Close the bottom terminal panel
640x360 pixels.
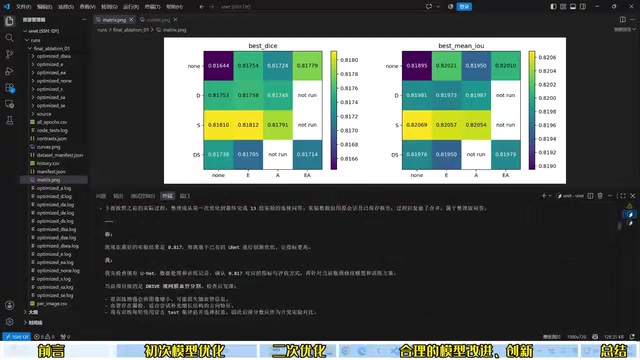point(633,196)
